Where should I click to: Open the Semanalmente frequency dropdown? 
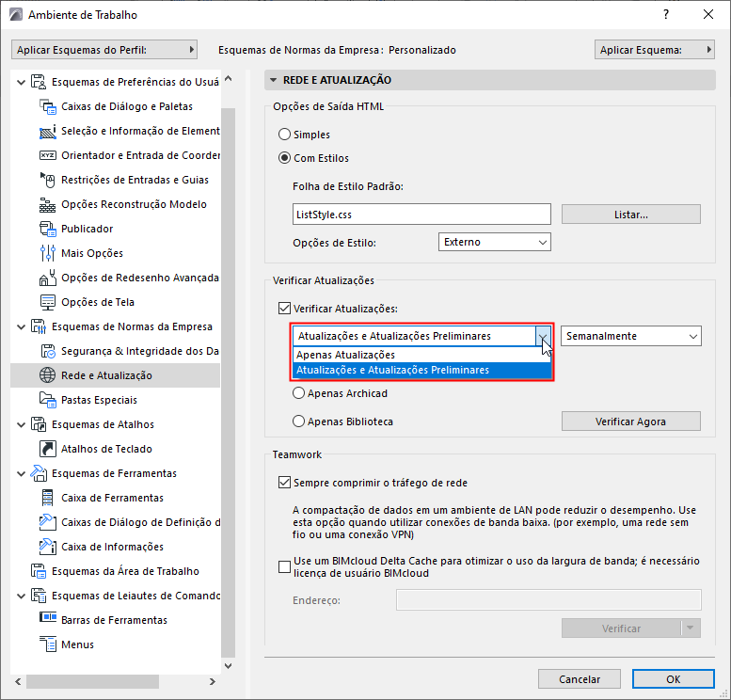[630, 336]
